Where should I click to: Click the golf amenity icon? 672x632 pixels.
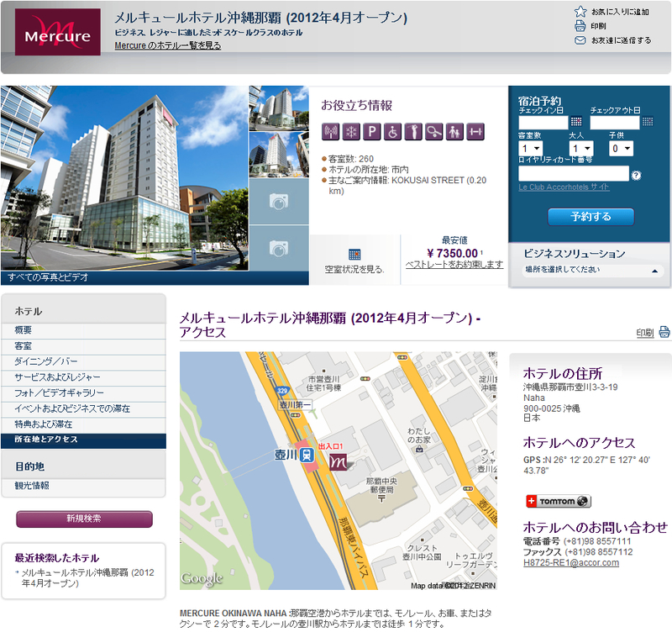tap(413, 132)
